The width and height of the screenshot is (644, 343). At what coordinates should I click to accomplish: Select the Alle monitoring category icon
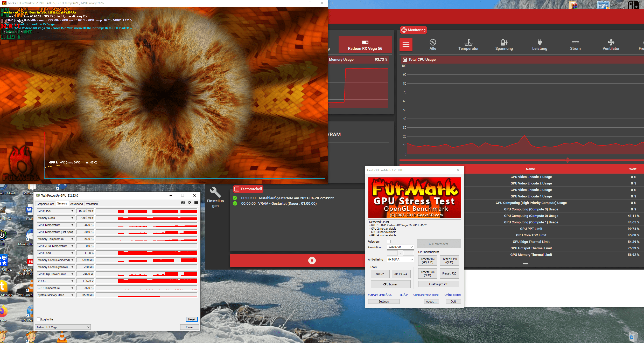click(433, 42)
